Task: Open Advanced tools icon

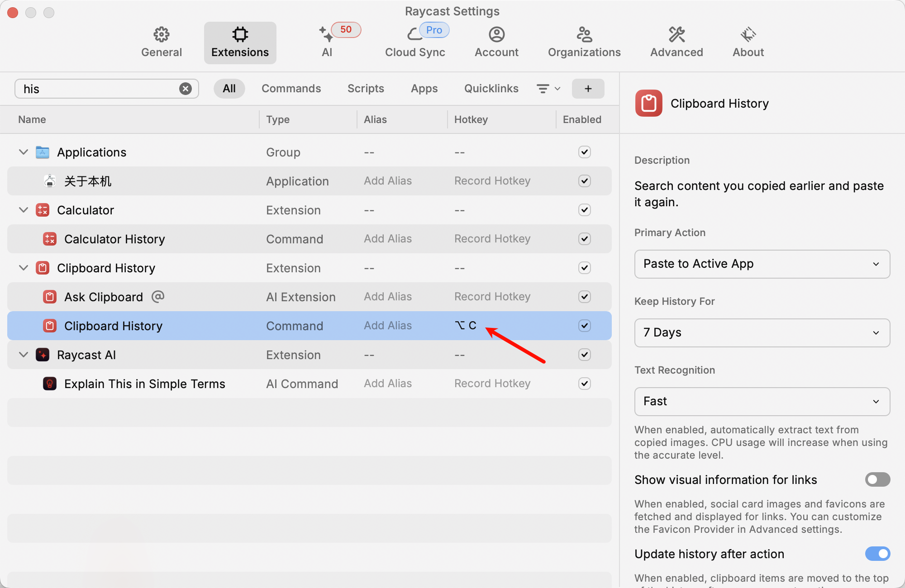Action: coord(676,35)
